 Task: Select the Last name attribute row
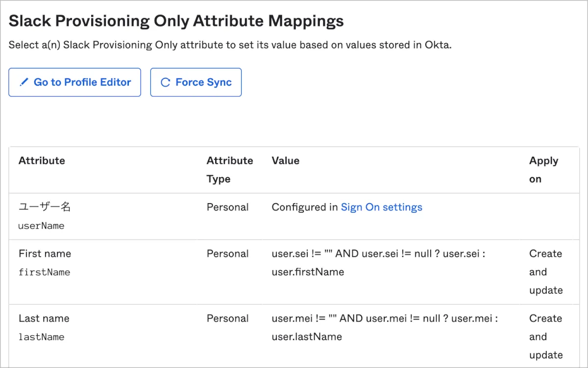click(44, 318)
